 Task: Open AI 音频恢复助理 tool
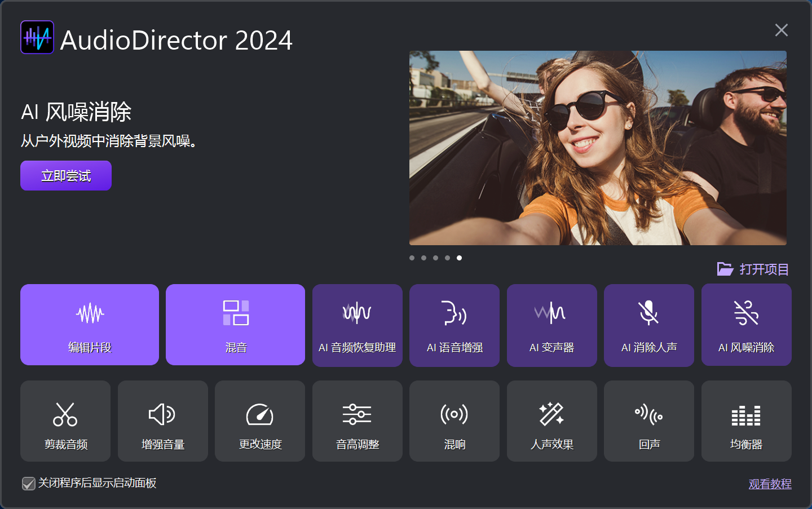coord(357,325)
